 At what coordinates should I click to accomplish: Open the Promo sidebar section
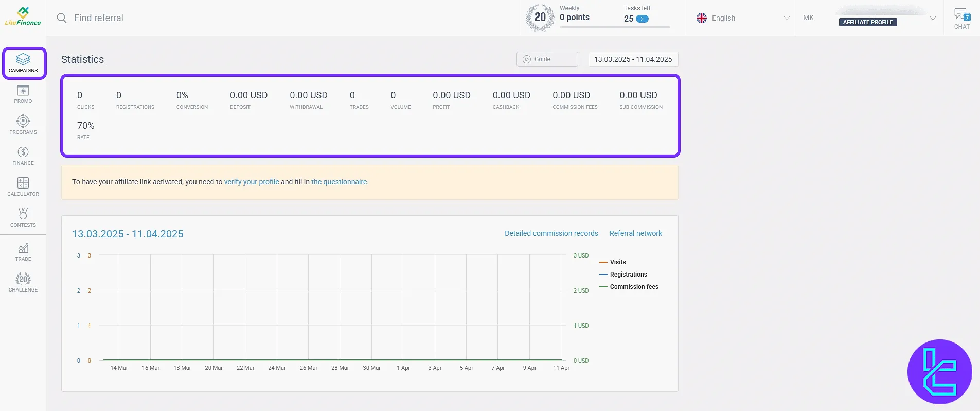coord(23,95)
